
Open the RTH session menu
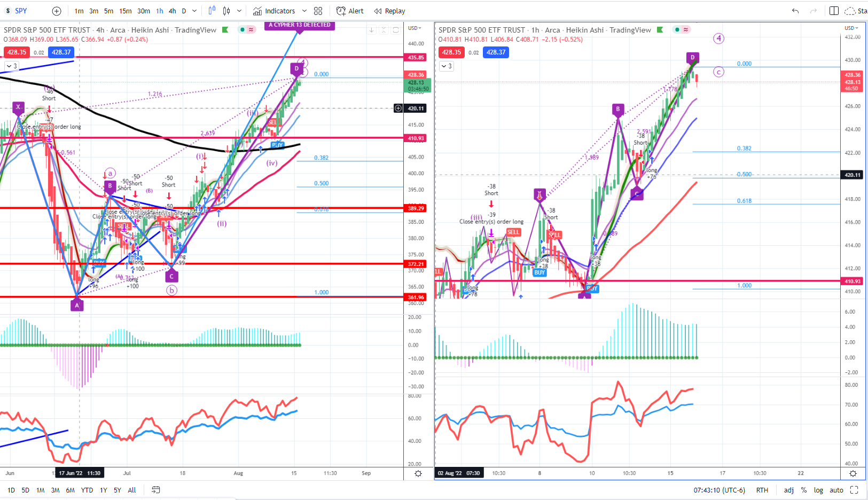tap(762, 490)
